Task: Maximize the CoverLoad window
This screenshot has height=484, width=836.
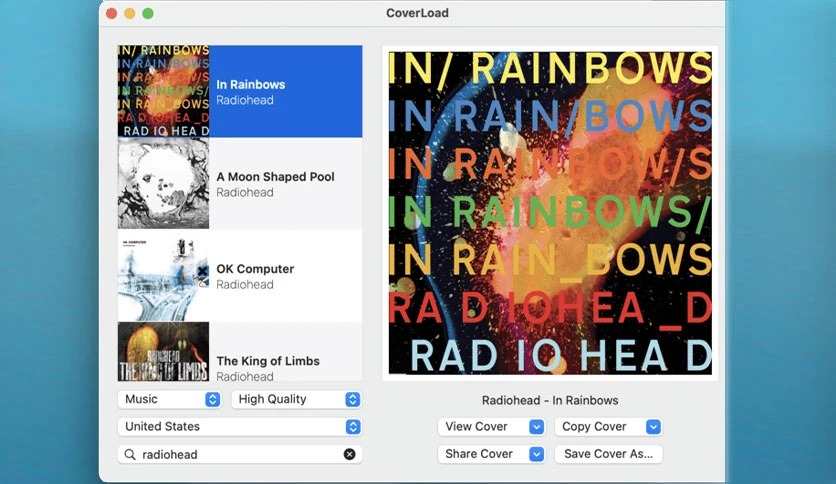Action: [x=148, y=13]
